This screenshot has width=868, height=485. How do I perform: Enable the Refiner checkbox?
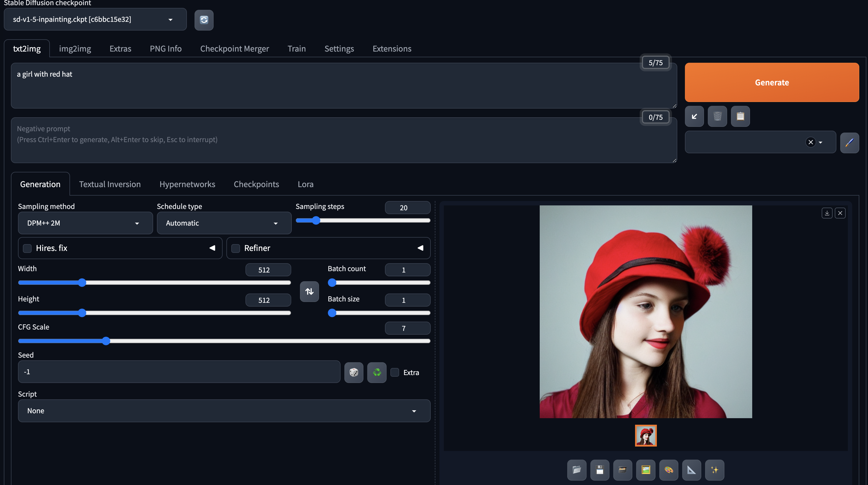pyautogui.click(x=236, y=248)
